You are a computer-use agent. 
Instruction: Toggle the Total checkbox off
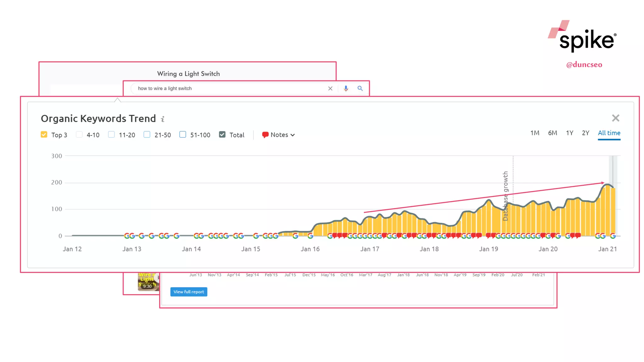pyautogui.click(x=222, y=135)
